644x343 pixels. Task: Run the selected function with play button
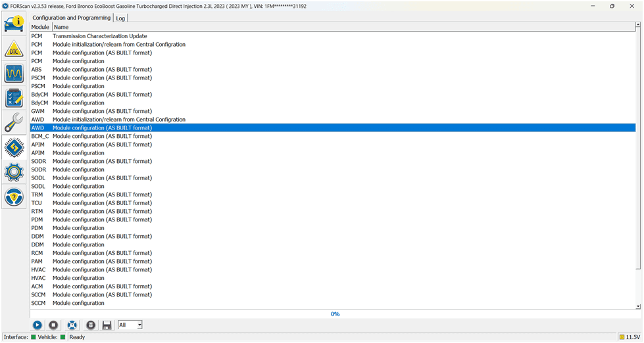[x=37, y=325]
